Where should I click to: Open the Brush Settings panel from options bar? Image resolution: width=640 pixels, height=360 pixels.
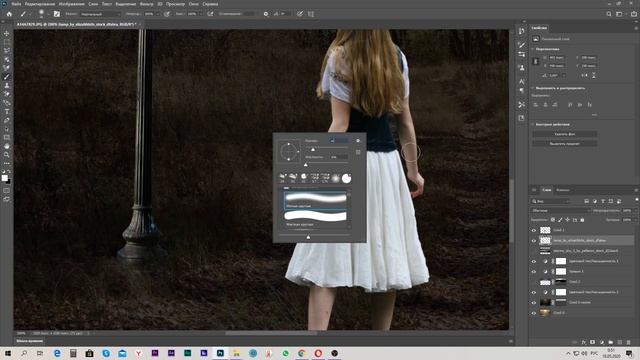point(57,14)
